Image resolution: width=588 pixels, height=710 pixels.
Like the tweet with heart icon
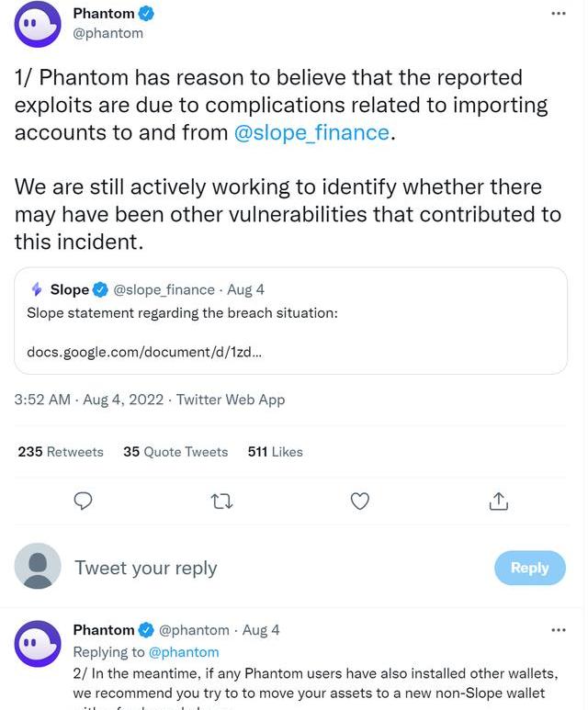click(360, 501)
